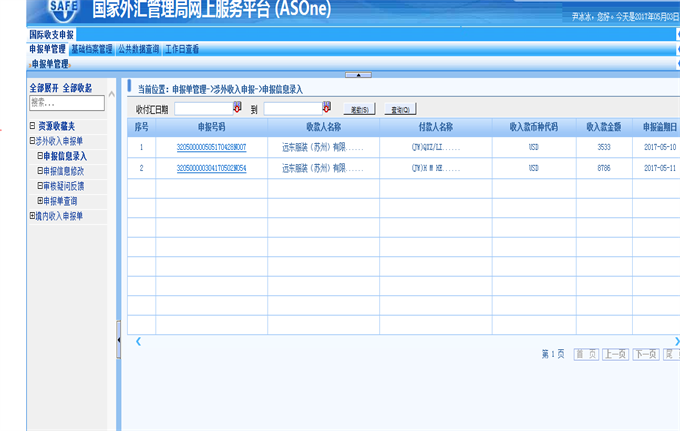Go to next page with 下一页
The height and width of the screenshot is (431, 680).
coord(646,354)
